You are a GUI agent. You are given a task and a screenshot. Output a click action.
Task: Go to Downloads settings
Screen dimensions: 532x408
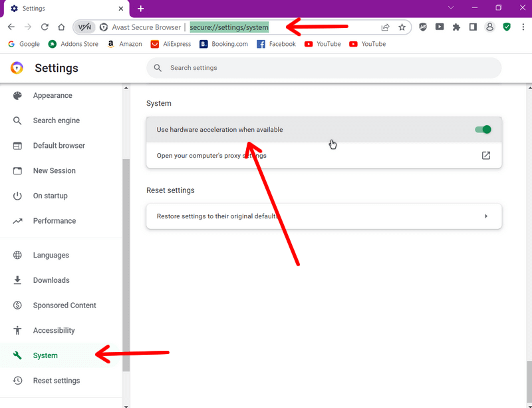(x=51, y=280)
